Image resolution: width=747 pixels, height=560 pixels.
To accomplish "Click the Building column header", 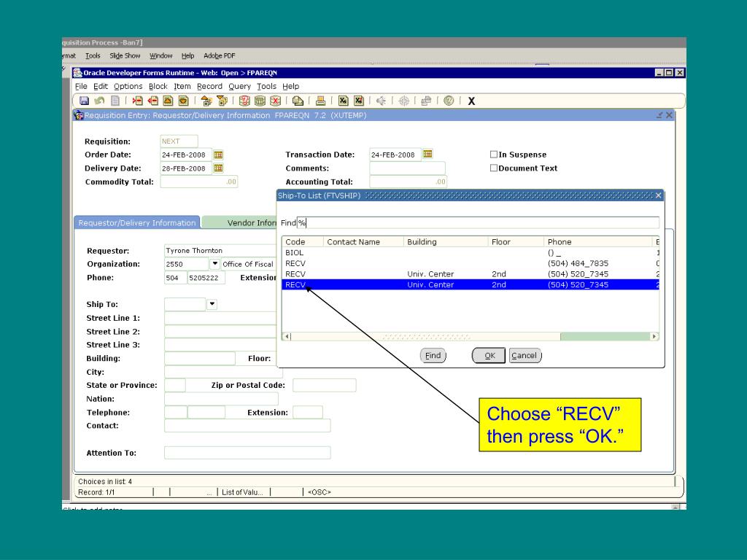I will 446,242.
